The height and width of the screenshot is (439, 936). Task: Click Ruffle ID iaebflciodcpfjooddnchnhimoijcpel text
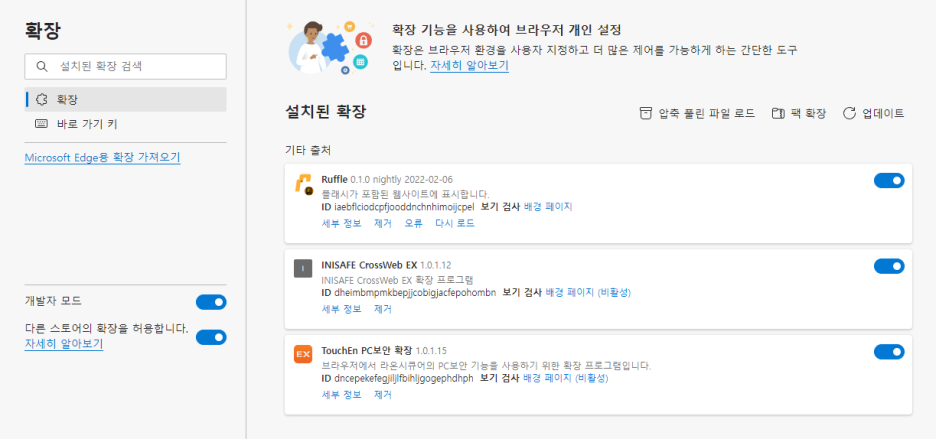(x=398, y=207)
